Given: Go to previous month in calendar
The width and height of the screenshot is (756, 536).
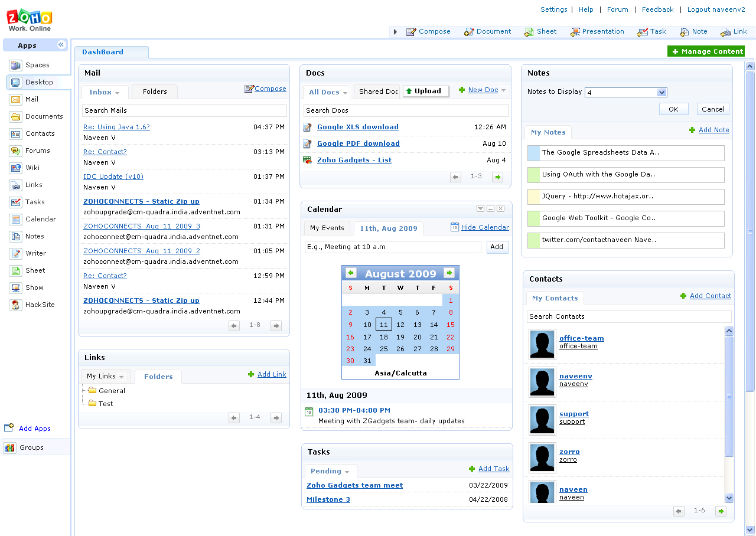Looking at the screenshot, I should click(351, 273).
